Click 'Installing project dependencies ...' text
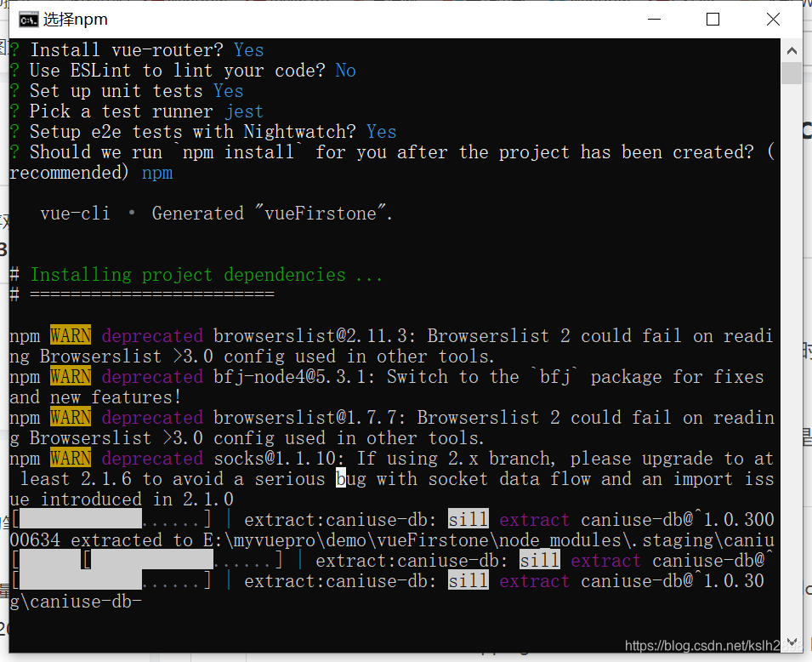812x662 pixels. pos(206,275)
